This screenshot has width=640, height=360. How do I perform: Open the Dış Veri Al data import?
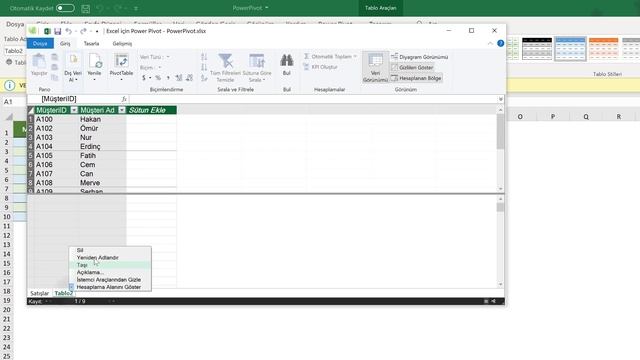[73, 68]
